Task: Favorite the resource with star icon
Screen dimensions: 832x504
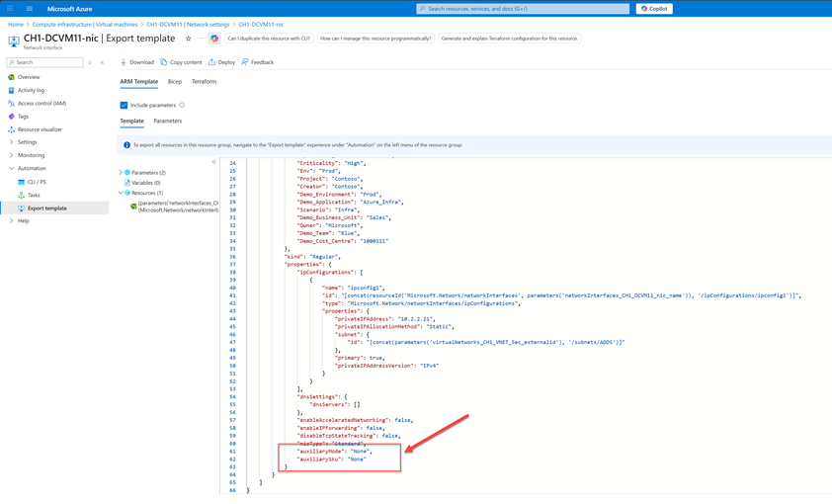Action: [188, 39]
